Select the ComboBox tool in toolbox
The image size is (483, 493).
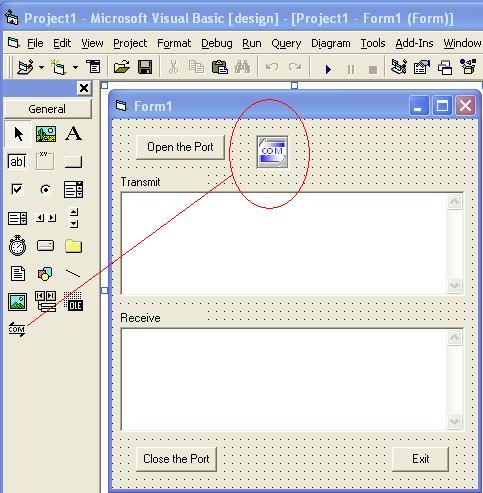[73, 189]
